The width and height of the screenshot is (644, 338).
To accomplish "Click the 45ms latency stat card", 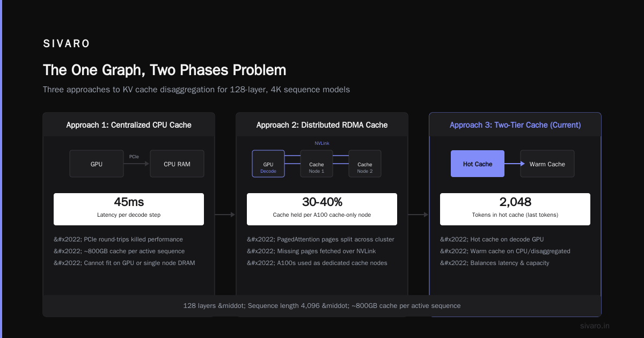I will tap(129, 209).
